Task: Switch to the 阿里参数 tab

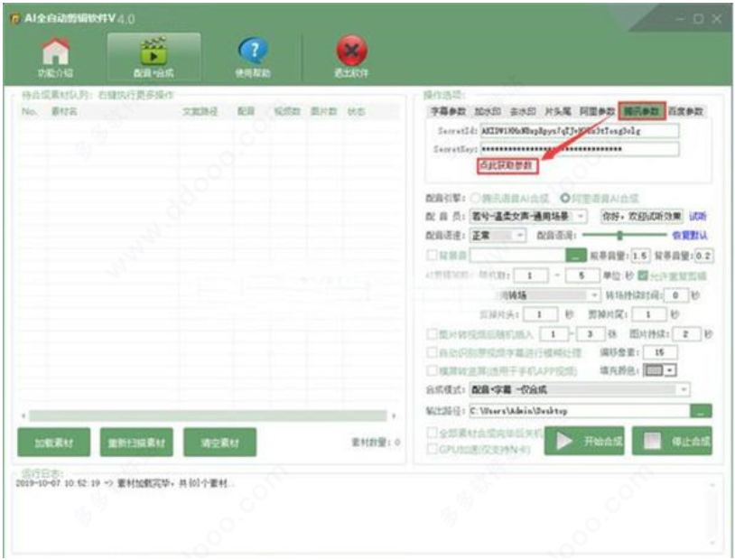Action: pos(597,111)
